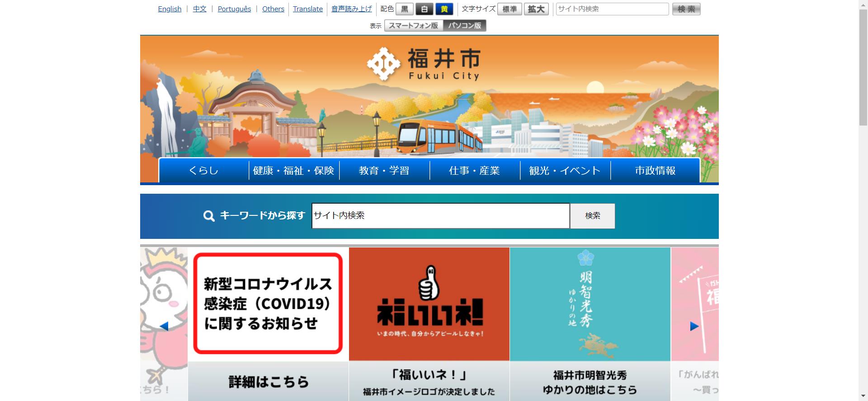Open the 健康・福祉・保険 menu
868x401 pixels.
point(294,170)
